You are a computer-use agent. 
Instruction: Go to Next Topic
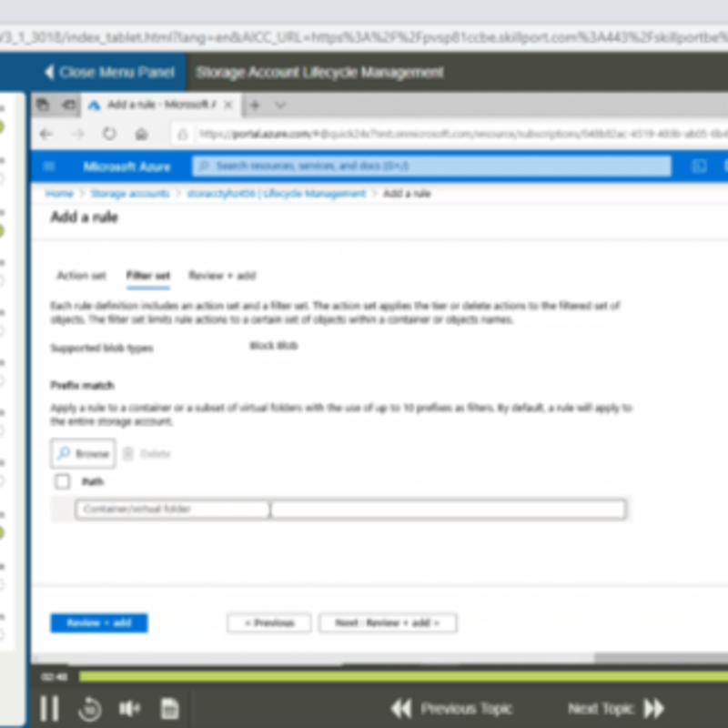617,709
